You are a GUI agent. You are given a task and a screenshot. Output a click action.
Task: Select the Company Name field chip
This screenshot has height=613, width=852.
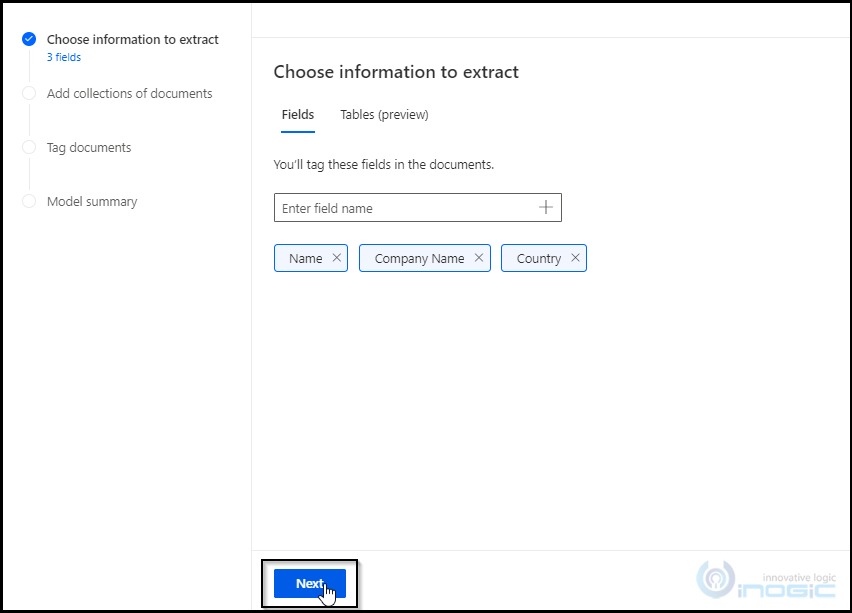coord(418,258)
